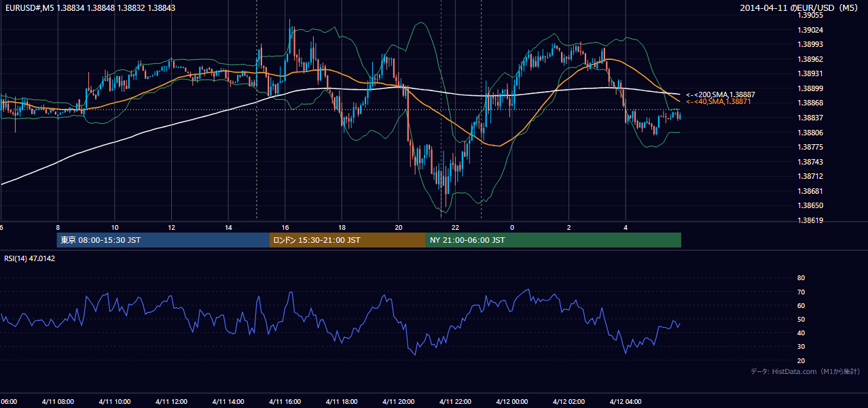Click price axis value 1.38806

click(811, 133)
